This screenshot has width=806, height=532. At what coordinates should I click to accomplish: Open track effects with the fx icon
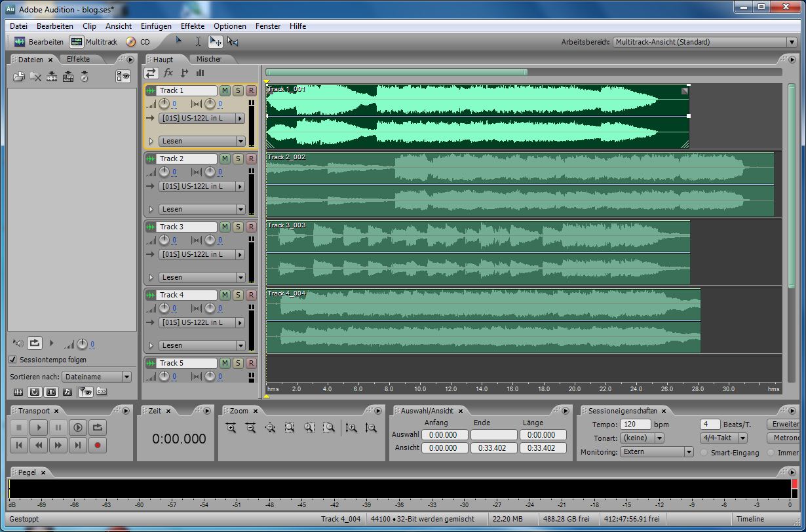point(168,73)
